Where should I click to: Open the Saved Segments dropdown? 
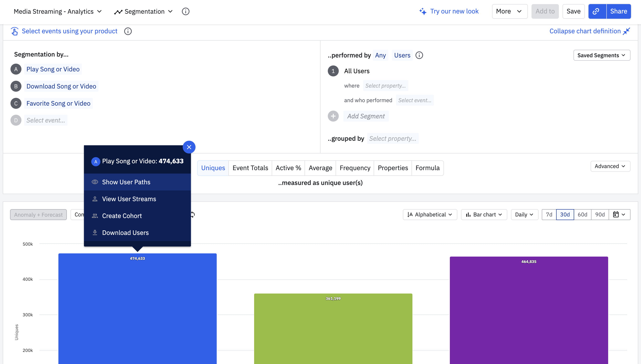click(602, 55)
